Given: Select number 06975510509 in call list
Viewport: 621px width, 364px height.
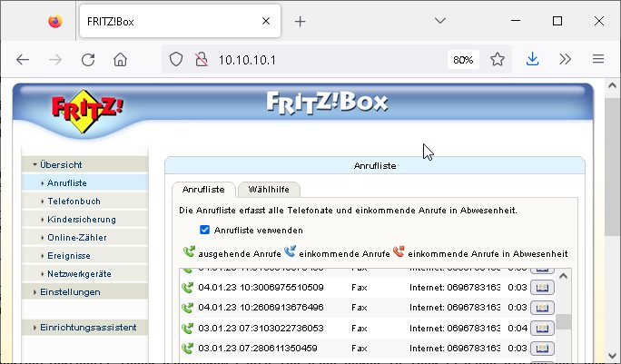Looking at the screenshot, I should pos(291,287).
